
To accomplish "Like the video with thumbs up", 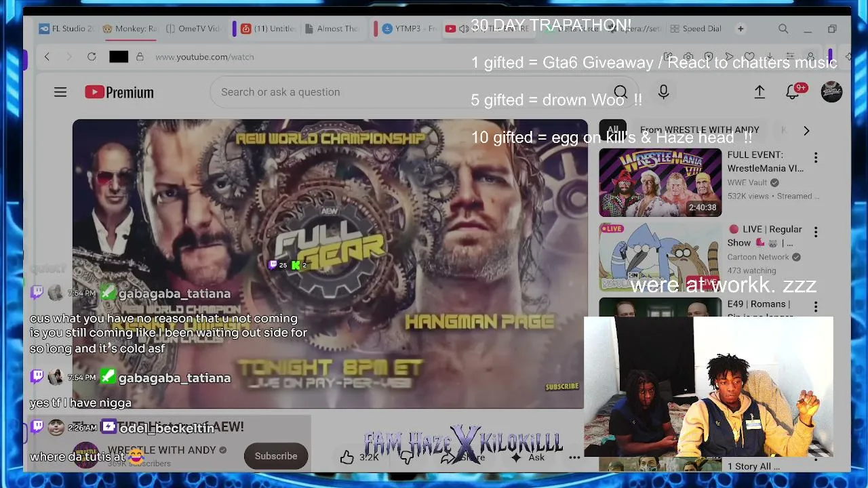I will point(347,457).
